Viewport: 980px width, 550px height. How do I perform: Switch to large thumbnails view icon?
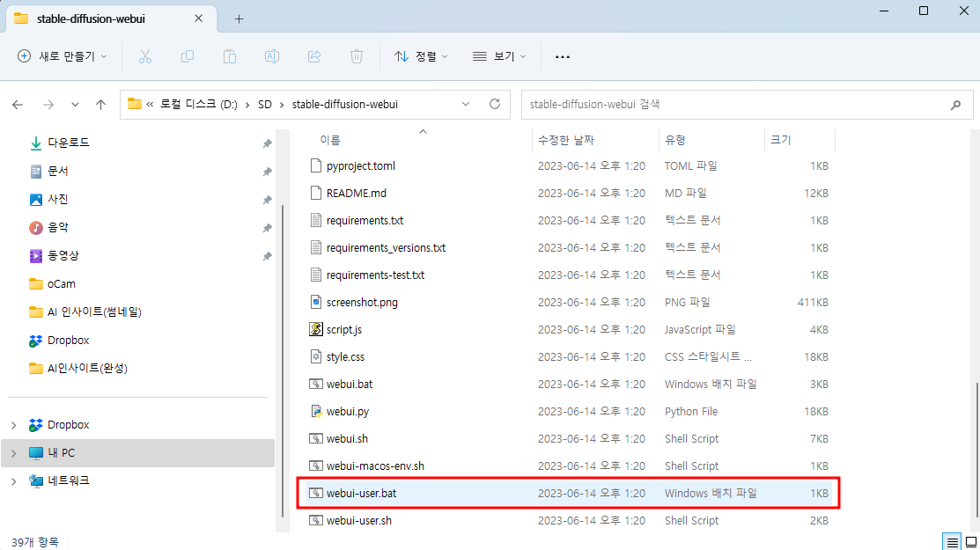pyautogui.click(x=970, y=542)
